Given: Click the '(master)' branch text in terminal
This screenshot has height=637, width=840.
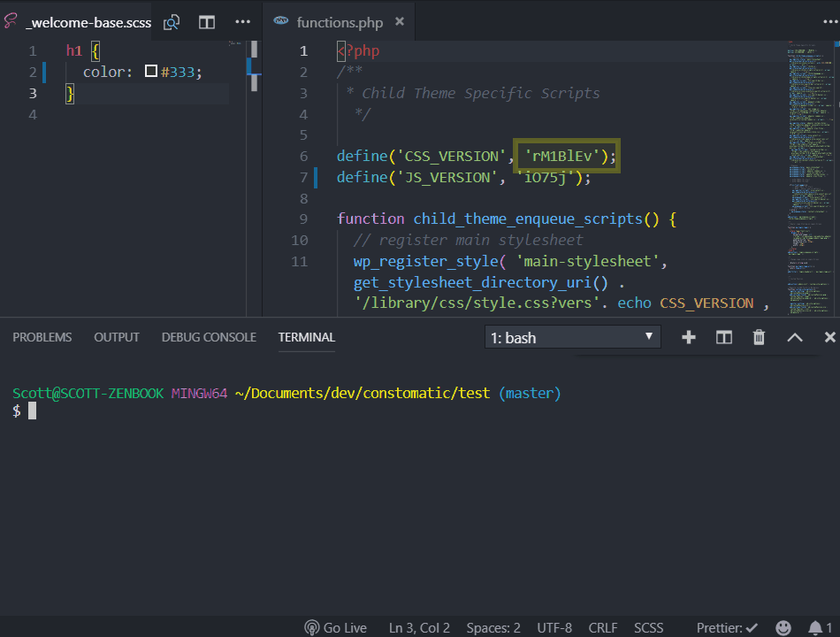Looking at the screenshot, I should point(530,393).
